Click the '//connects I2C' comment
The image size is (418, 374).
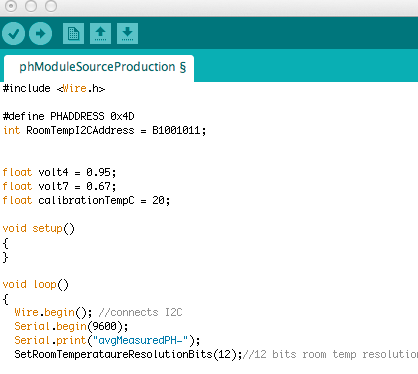[141, 312]
